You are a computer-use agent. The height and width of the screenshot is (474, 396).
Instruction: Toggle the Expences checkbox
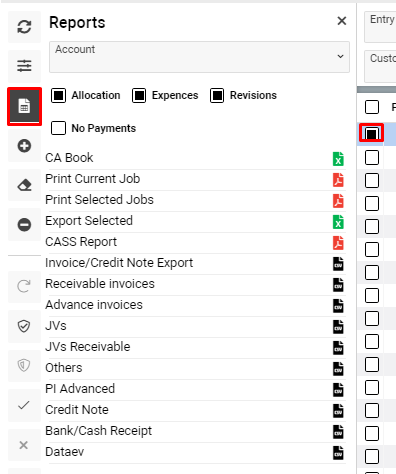[x=139, y=96]
